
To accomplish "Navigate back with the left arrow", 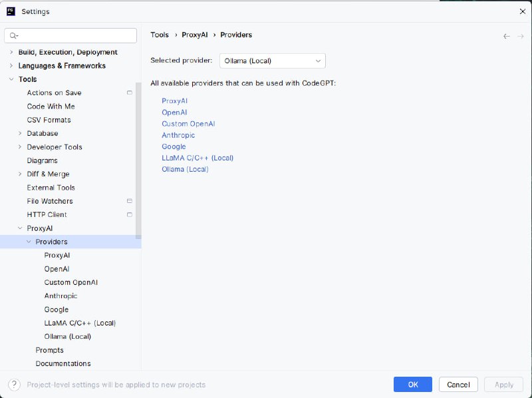I will tap(507, 36).
